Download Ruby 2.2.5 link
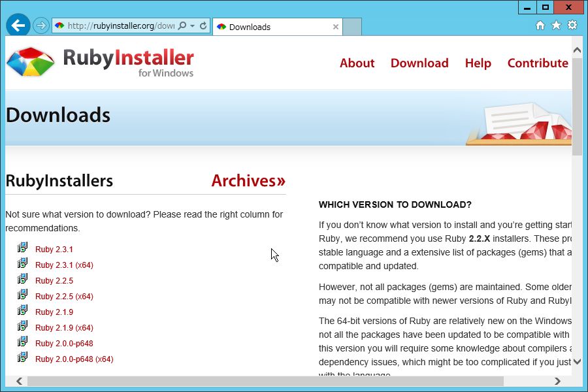Screen dimensions: 588x392 (54, 281)
